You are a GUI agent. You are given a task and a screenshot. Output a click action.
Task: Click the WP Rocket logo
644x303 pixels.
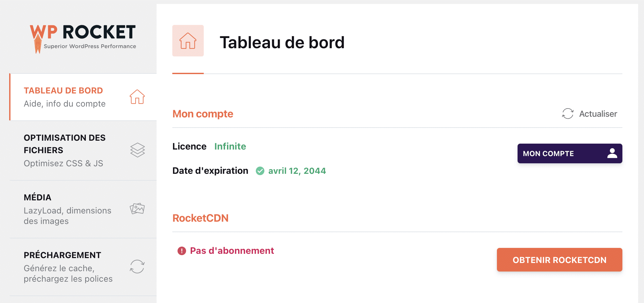(x=83, y=38)
